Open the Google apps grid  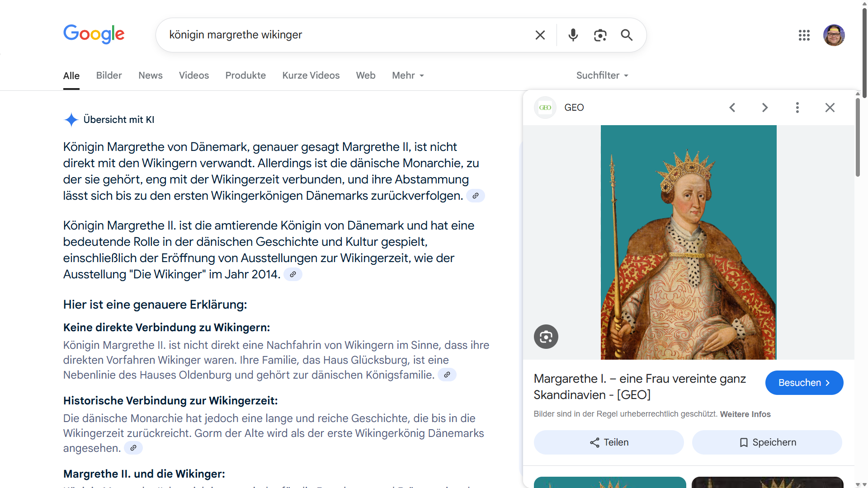coord(804,35)
